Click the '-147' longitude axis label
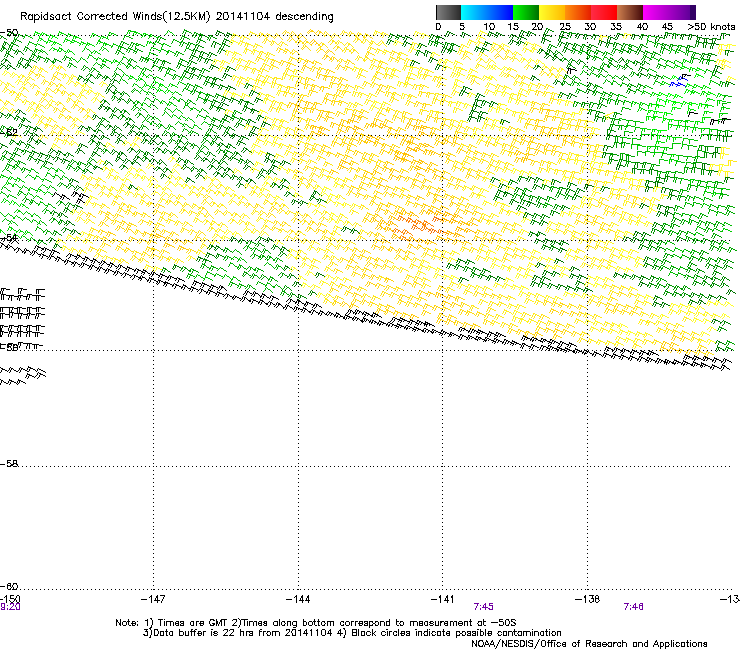The image size is (740, 650). (153, 599)
